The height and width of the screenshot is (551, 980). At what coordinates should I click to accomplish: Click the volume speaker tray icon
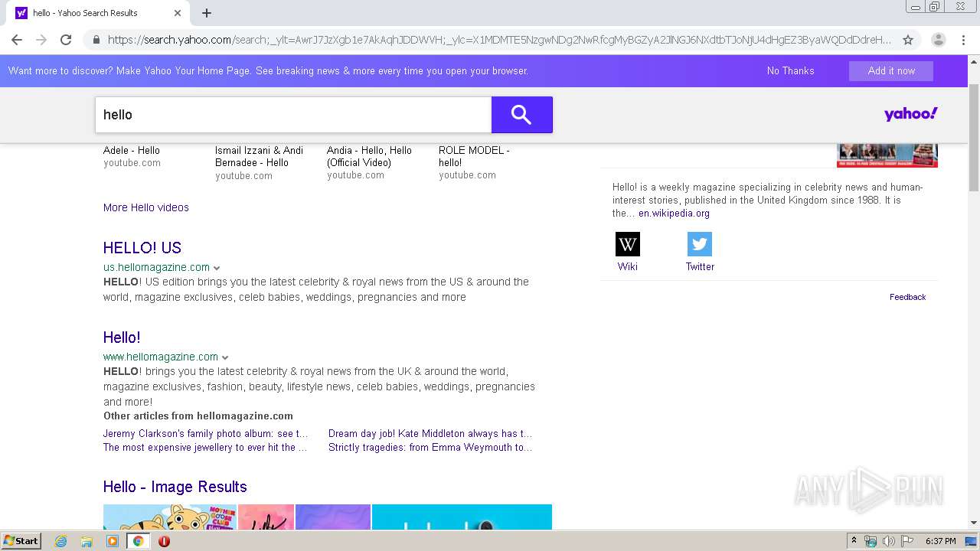tap(889, 541)
